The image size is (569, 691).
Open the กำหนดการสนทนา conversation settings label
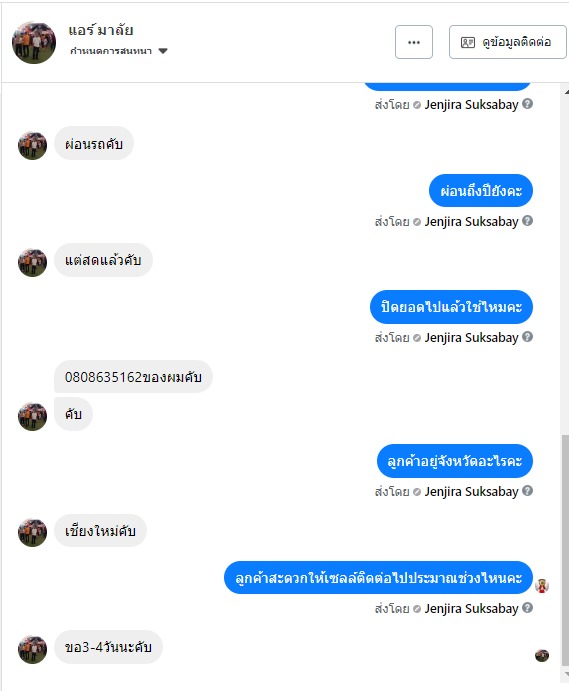111,51
